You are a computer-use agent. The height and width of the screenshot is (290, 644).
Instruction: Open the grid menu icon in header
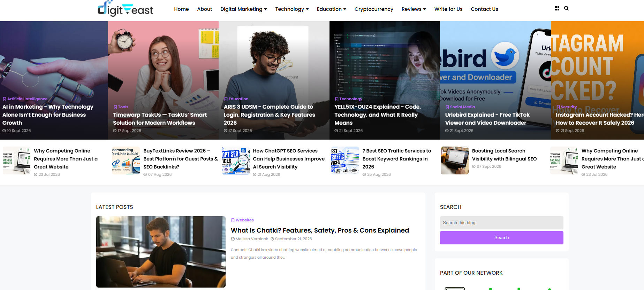pyautogui.click(x=557, y=8)
